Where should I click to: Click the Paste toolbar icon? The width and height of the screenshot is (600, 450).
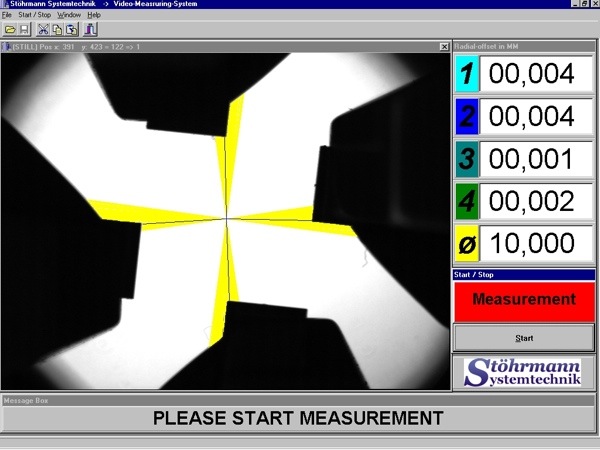coord(71,30)
